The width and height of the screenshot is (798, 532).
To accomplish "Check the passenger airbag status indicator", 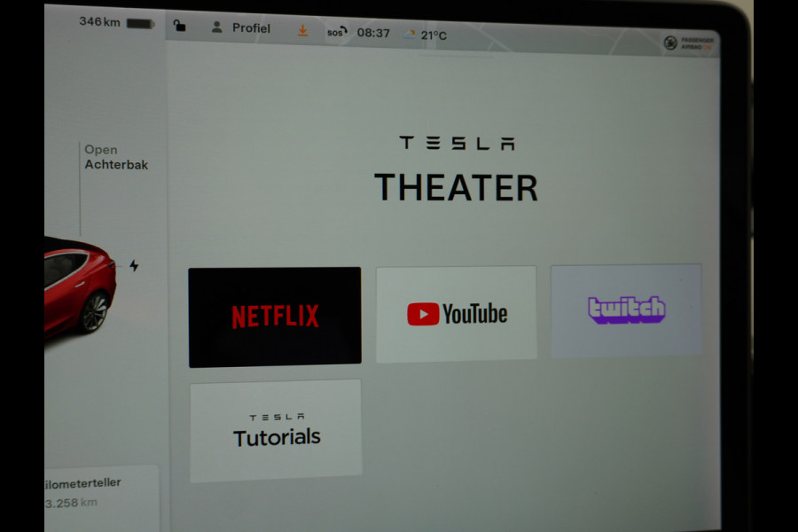I will coord(688,40).
